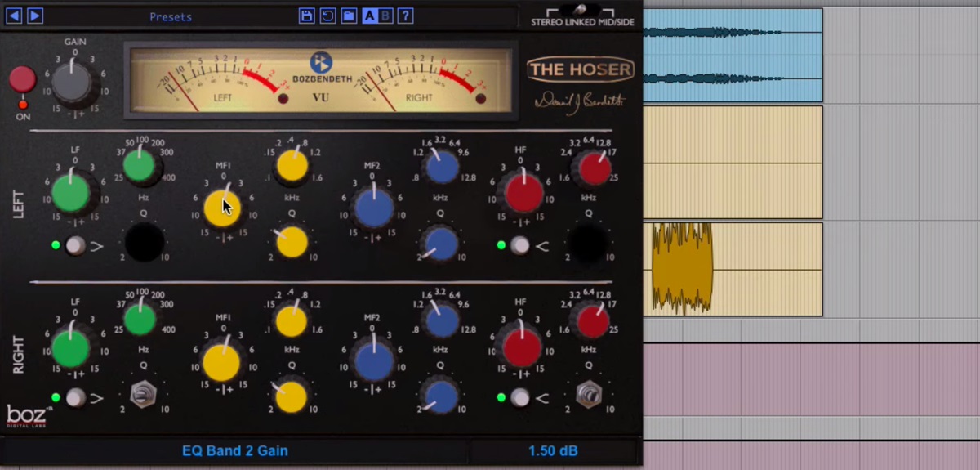This screenshot has height=470, width=980.
Task: Switch to the A comparison state
Action: click(x=369, y=16)
